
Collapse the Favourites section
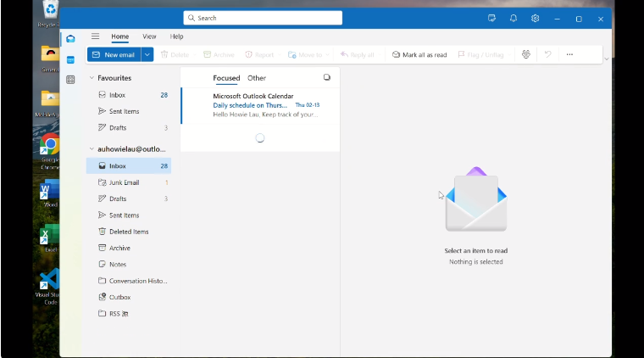coord(92,78)
